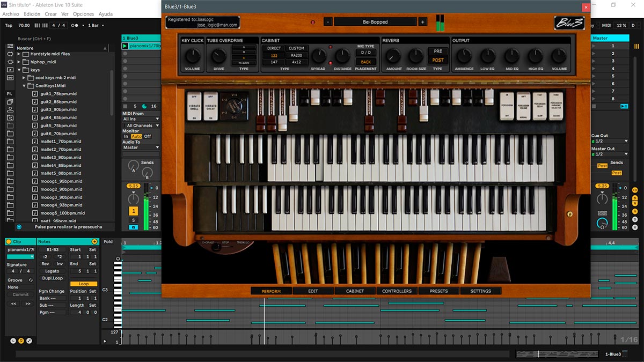Switch to the PRESETS tab in Blue3

pyautogui.click(x=438, y=291)
